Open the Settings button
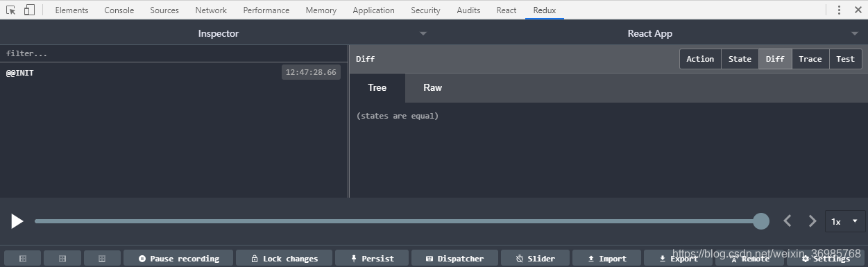Screen dimensions: 868x267 826,259
